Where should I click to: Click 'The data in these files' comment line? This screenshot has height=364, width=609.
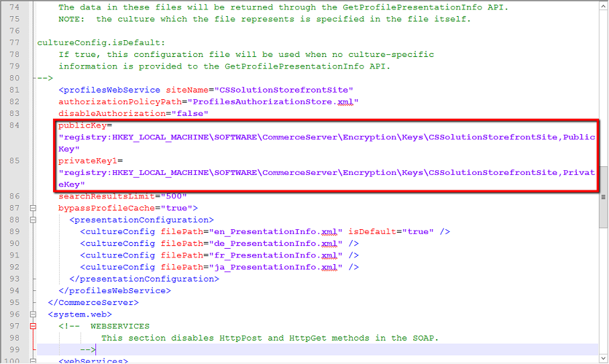284,7
